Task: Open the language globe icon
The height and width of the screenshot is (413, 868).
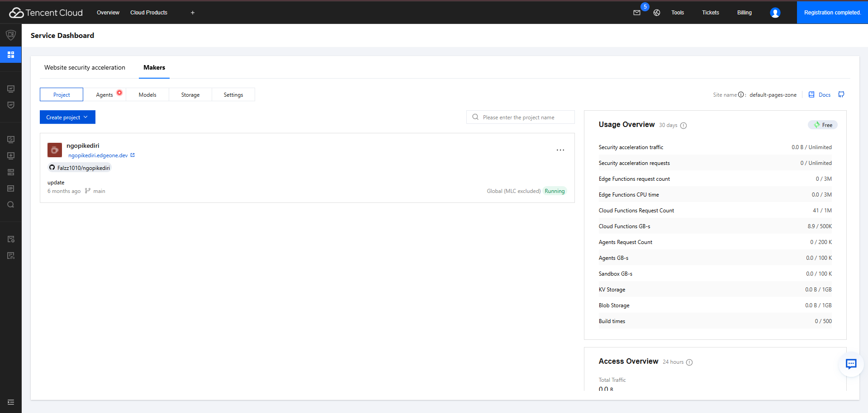Action: click(657, 13)
